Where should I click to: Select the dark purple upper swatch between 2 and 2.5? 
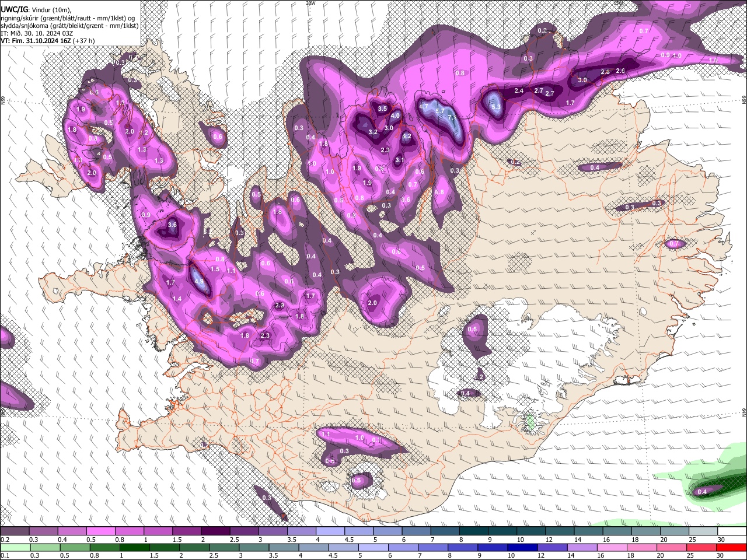point(215,531)
